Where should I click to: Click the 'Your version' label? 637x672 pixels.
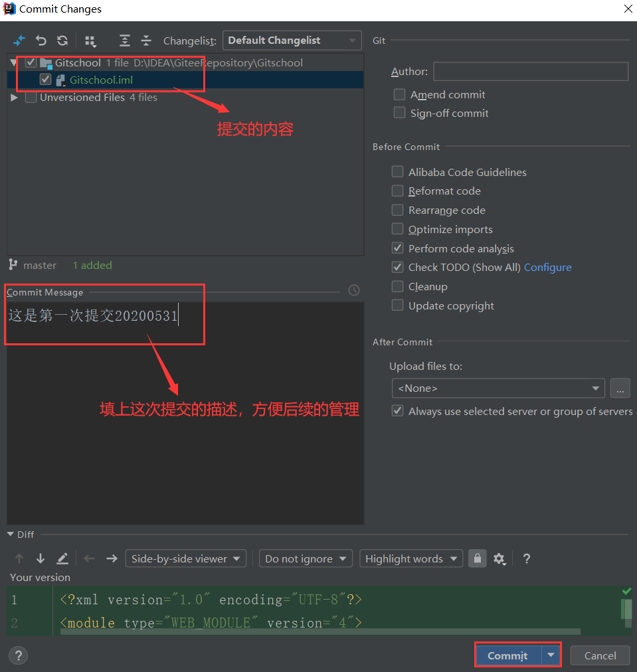(41, 577)
